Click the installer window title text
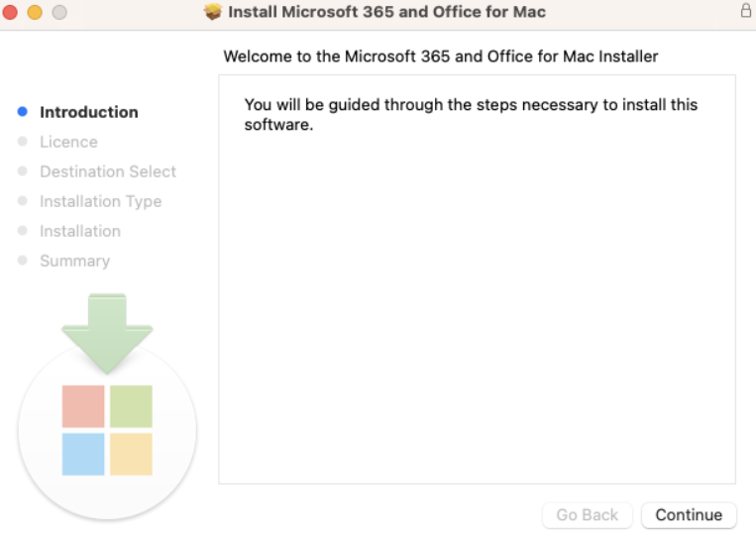This screenshot has width=756, height=537. click(386, 12)
